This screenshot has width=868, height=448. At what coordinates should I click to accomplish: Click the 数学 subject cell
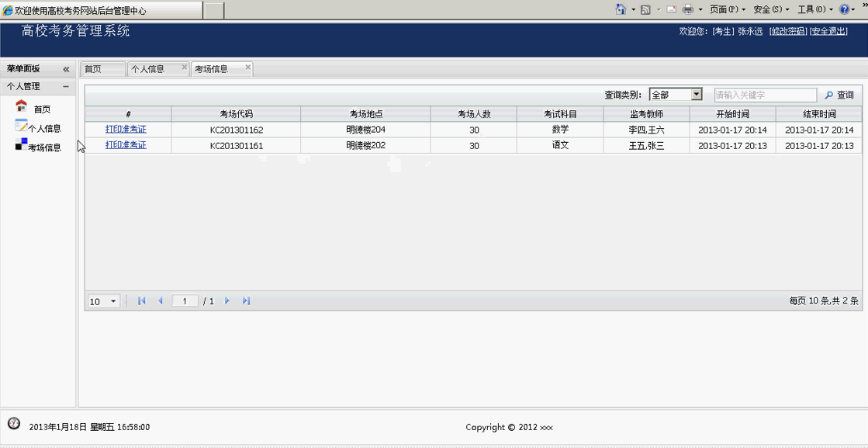point(560,130)
